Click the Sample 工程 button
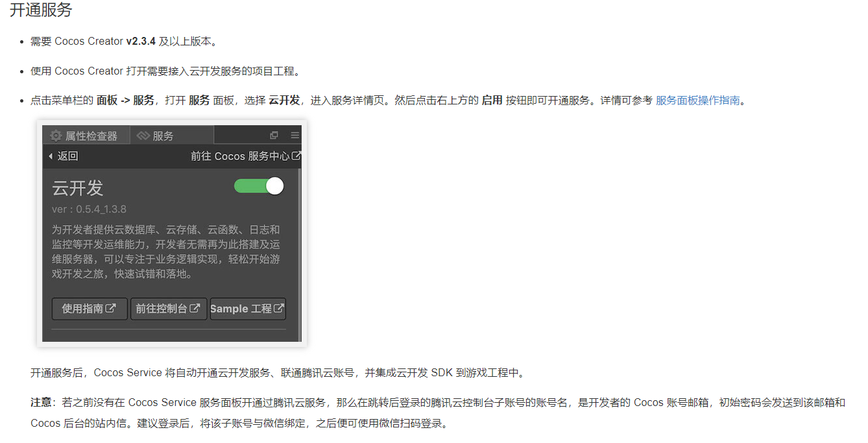 pyautogui.click(x=248, y=309)
